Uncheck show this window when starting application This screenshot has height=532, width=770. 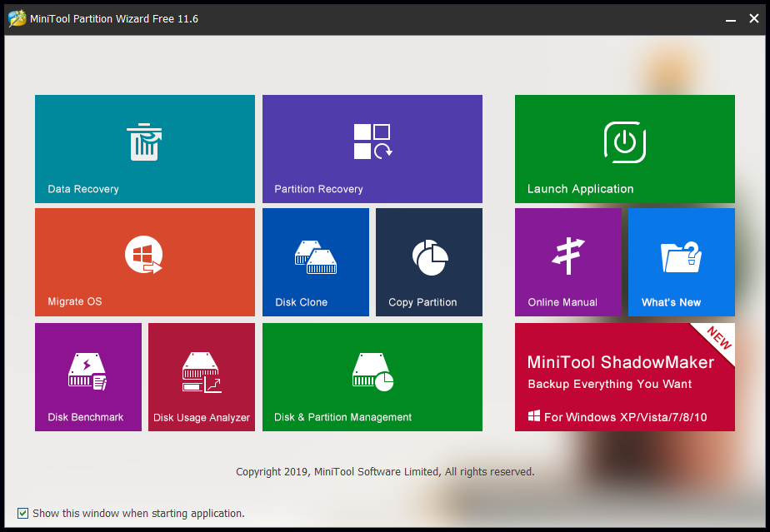[23, 514]
